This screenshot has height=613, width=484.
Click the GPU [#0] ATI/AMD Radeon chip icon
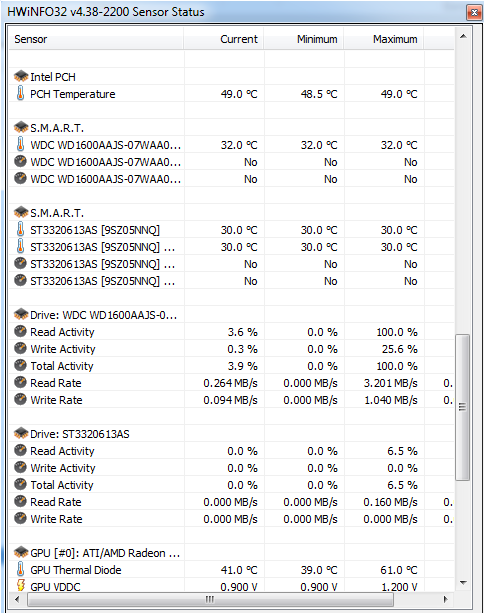pyautogui.click(x=21, y=552)
